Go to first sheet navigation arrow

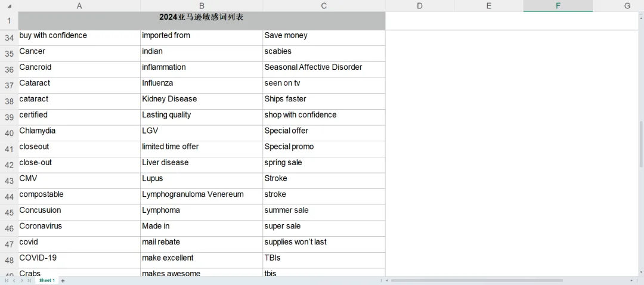[x=6, y=280]
